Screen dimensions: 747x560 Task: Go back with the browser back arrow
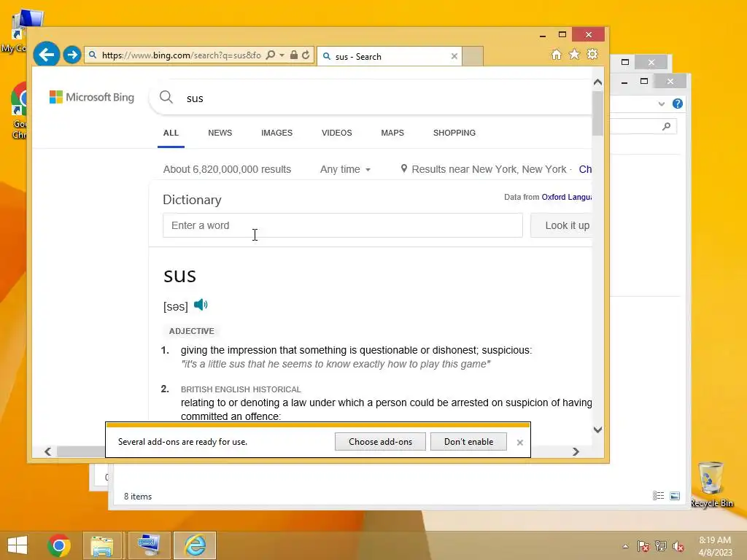(47, 55)
